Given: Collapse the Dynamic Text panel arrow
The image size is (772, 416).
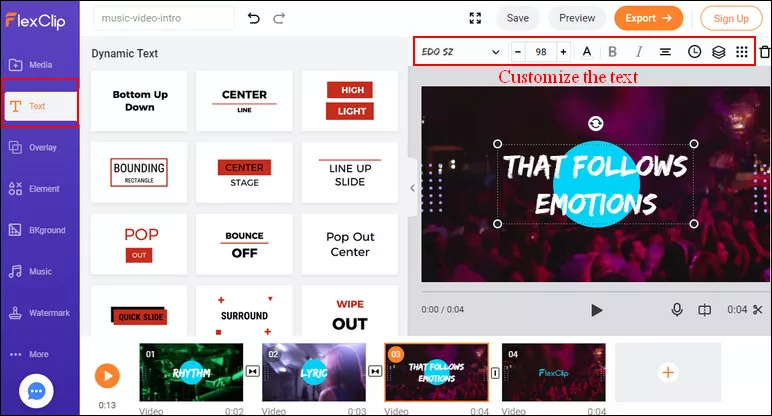Looking at the screenshot, I should 413,188.
